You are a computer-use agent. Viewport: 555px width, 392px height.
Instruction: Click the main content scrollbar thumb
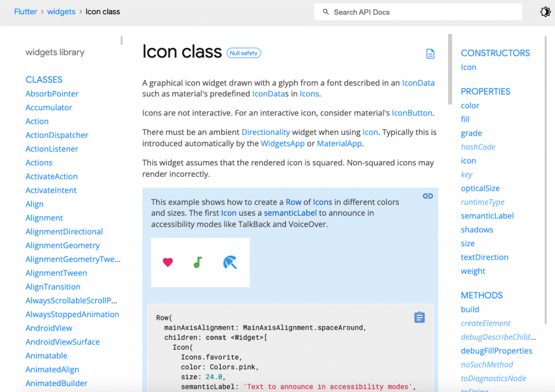tap(450, 69)
